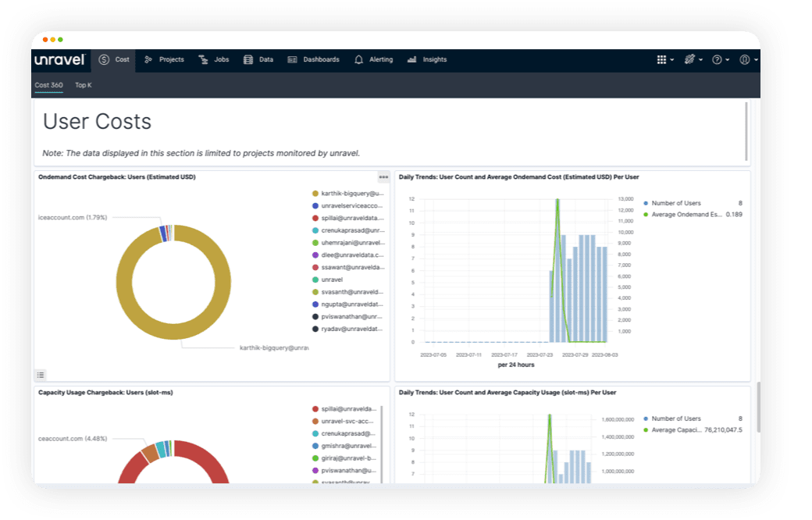The width and height of the screenshot is (812, 520).
Task: Open the user account dropdown
Action: (x=748, y=59)
